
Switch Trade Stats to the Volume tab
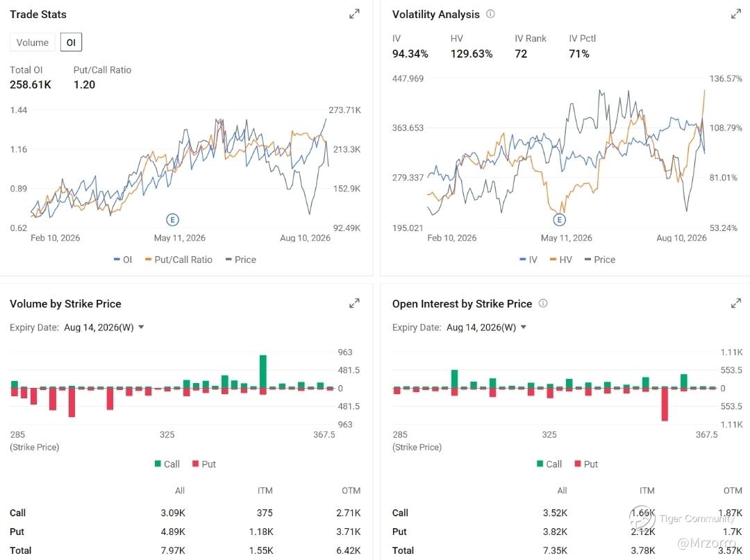pos(33,42)
